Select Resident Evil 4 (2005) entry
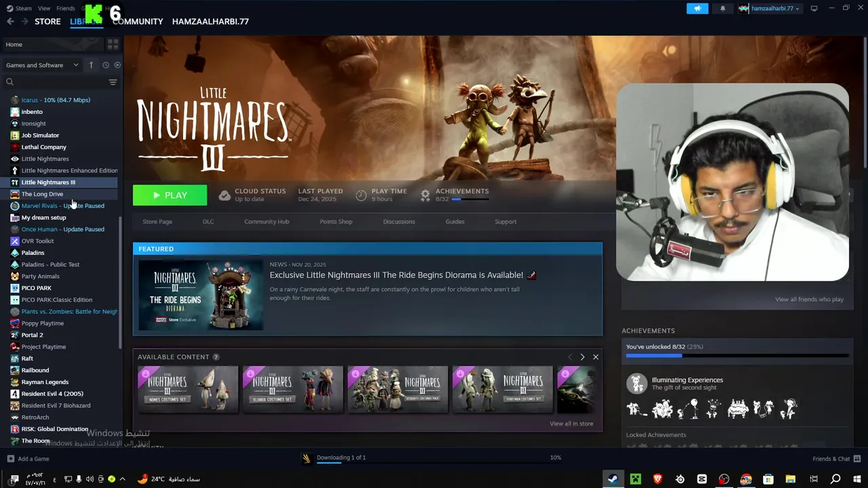Screen dimensions: 868x488 (52, 394)
